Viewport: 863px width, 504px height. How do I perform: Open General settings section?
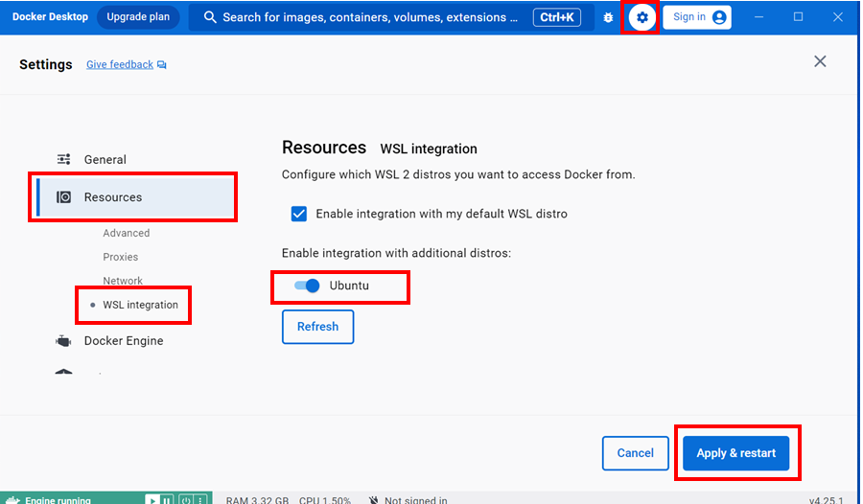click(x=105, y=160)
